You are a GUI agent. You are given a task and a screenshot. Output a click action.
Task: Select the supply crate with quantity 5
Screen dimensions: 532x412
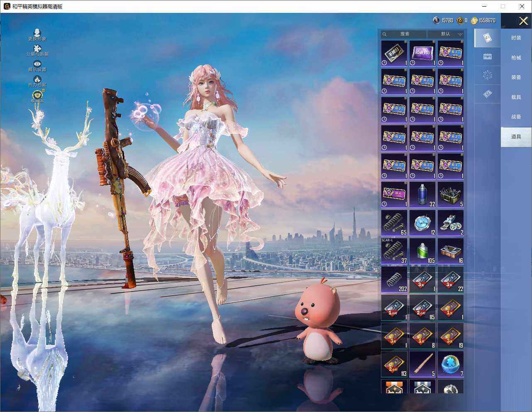coord(451,195)
